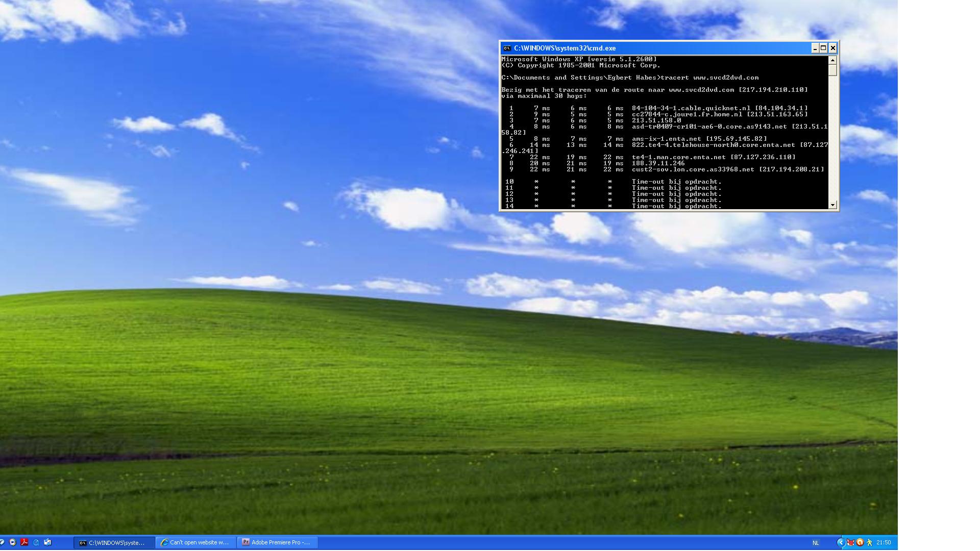Open Windows Media Player from Quick Launch
The width and height of the screenshot is (980, 551).
(x=13, y=542)
